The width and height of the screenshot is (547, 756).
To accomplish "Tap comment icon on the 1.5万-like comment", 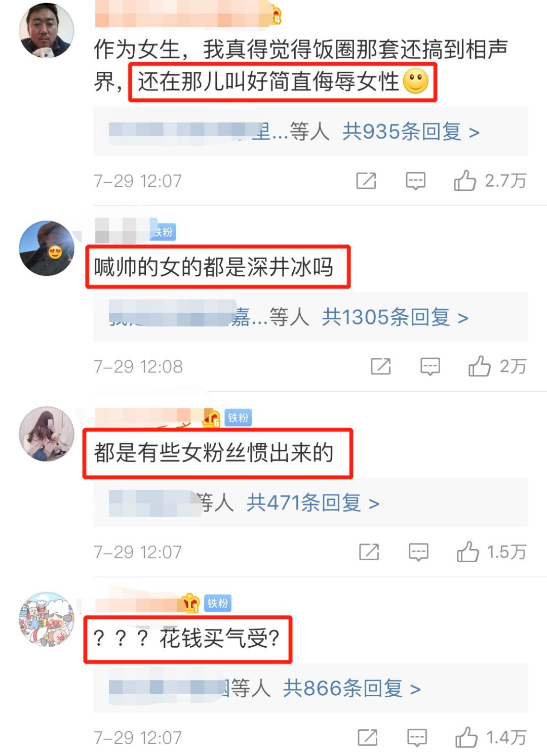I will (x=419, y=552).
